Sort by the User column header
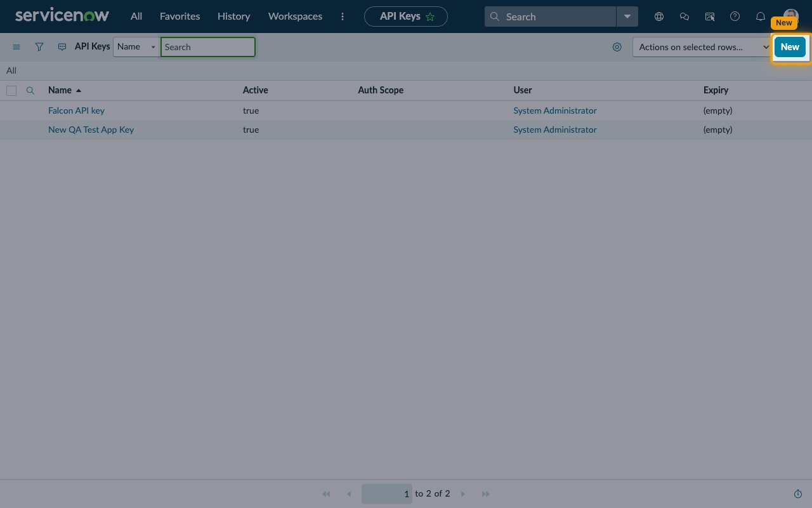 523,90
